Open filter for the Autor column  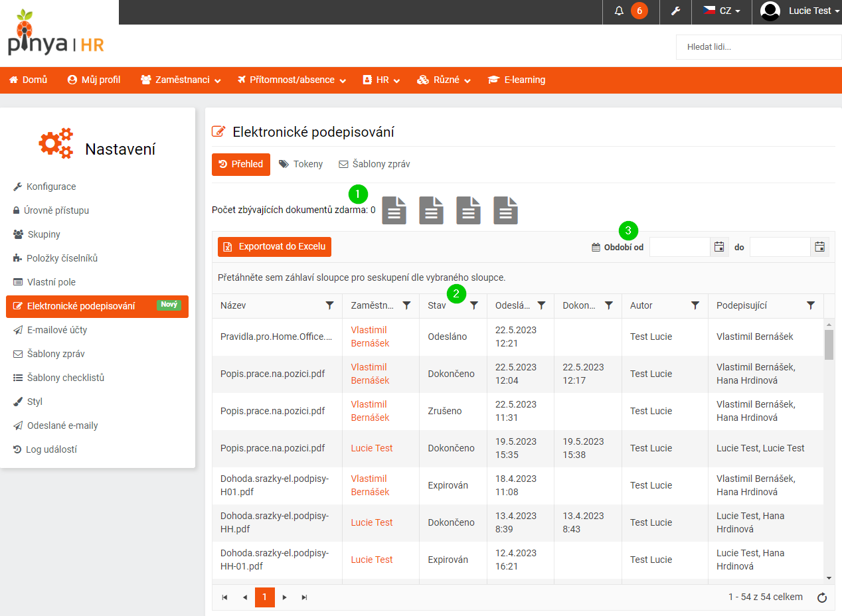pos(695,305)
